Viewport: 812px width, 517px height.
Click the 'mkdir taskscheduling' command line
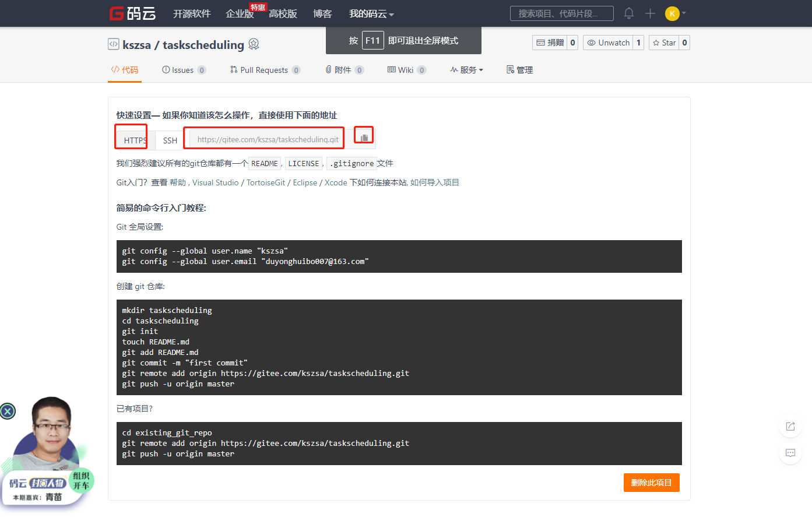click(167, 310)
